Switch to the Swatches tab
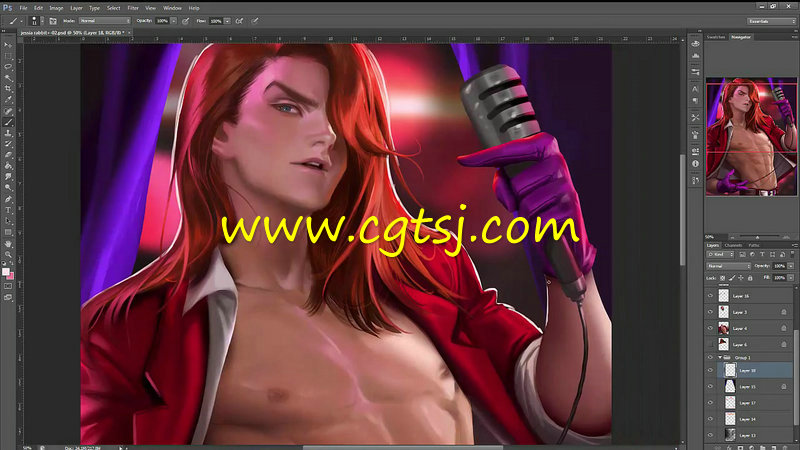The image size is (800, 450). [716, 37]
